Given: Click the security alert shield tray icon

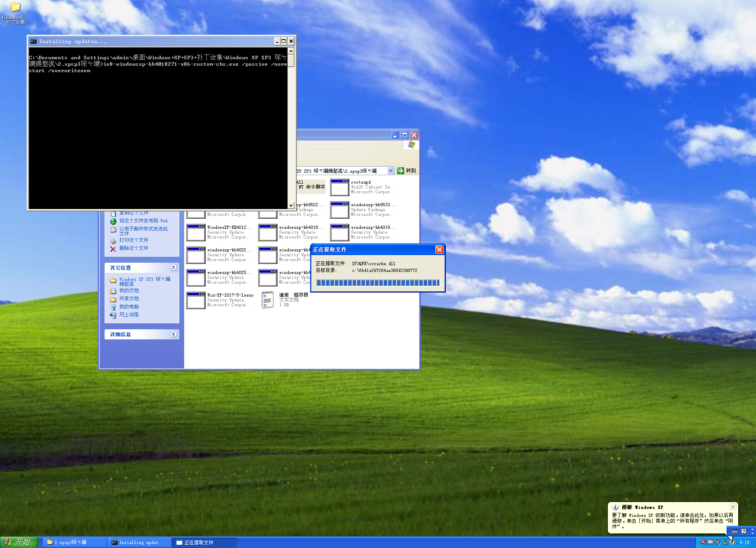Looking at the screenshot, I should [x=703, y=542].
